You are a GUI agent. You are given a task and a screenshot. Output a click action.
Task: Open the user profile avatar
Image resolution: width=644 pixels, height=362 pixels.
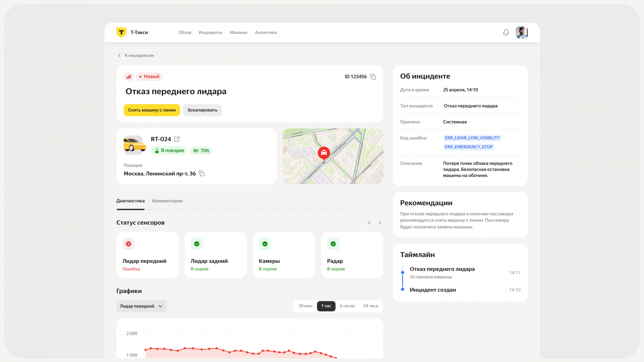point(522,32)
